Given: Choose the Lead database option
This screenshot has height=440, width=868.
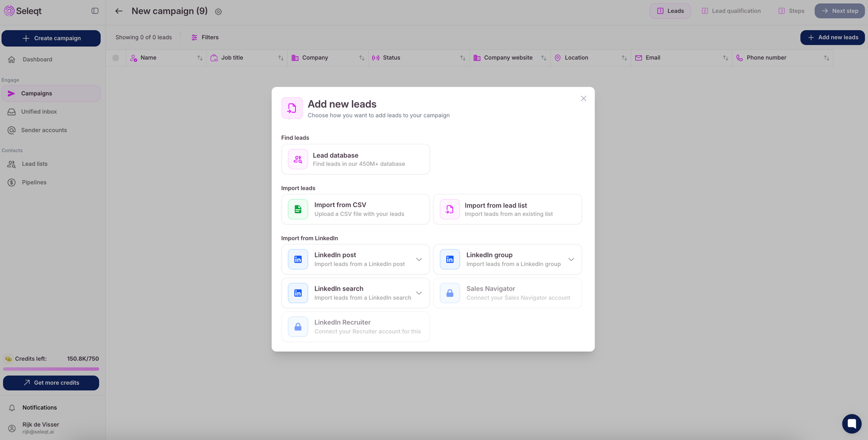Looking at the screenshot, I should [x=355, y=159].
